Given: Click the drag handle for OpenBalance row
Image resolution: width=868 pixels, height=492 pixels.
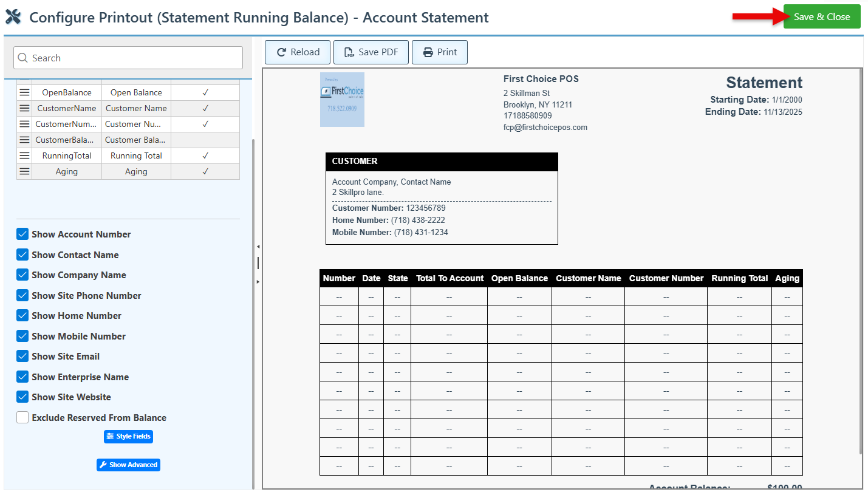Looking at the screenshot, I should click(x=24, y=92).
